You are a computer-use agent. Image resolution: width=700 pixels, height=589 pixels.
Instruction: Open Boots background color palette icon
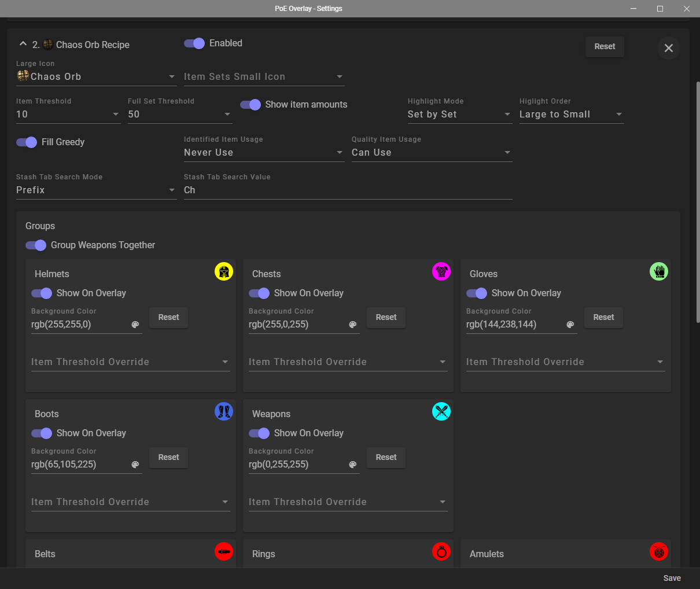[x=135, y=465]
